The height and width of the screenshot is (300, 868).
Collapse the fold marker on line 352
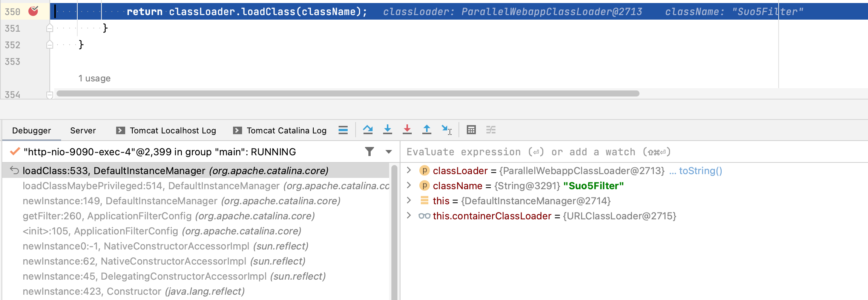pyautogui.click(x=49, y=44)
